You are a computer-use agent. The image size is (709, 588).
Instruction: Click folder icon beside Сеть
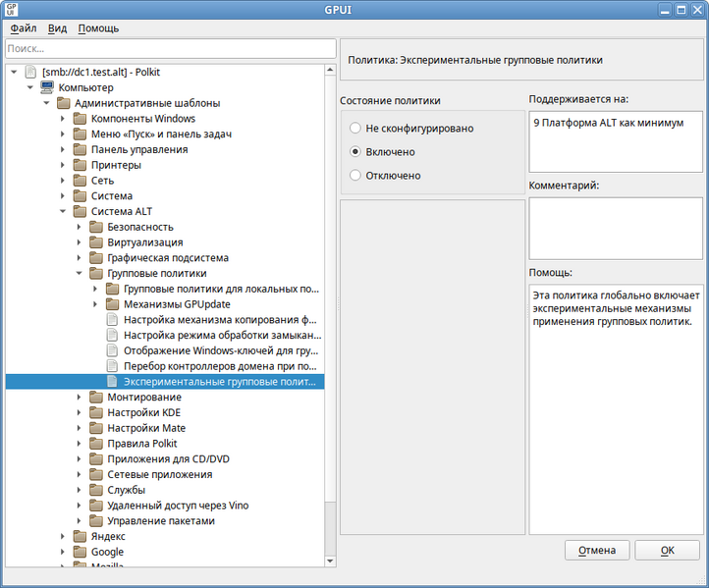tap(80, 181)
